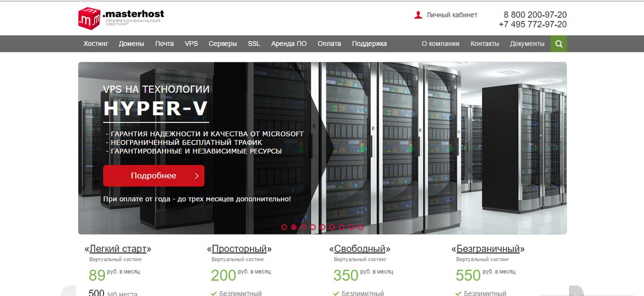Click the red user icon for Личный кабинет
Image resolution: width=644 pixels, height=296 pixels.
pos(418,15)
